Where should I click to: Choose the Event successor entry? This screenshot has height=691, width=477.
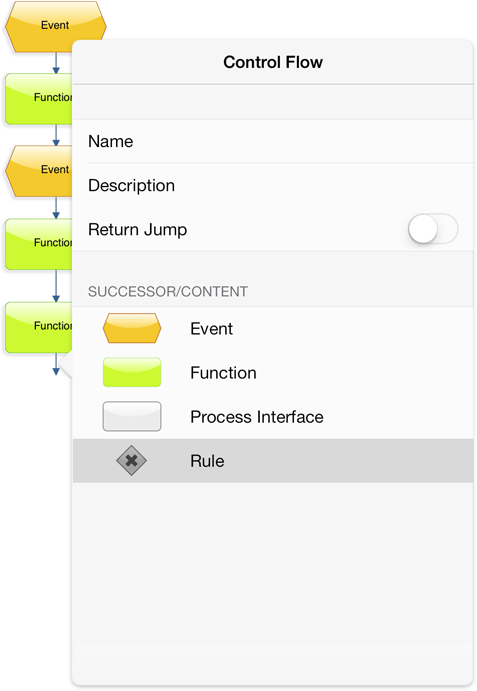(x=273, y=329)
